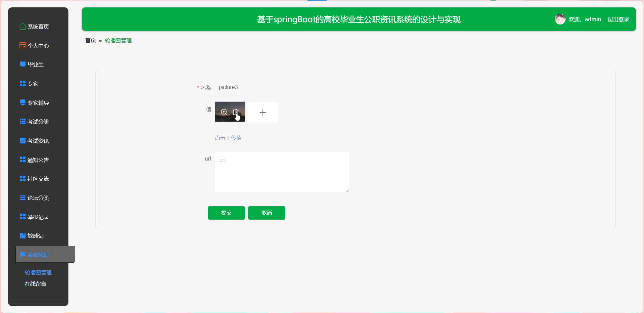Screen dimensions: 644x313
Task: Open 举报记录 menu item
Action: pyautogui.click(x=38, y=217)
